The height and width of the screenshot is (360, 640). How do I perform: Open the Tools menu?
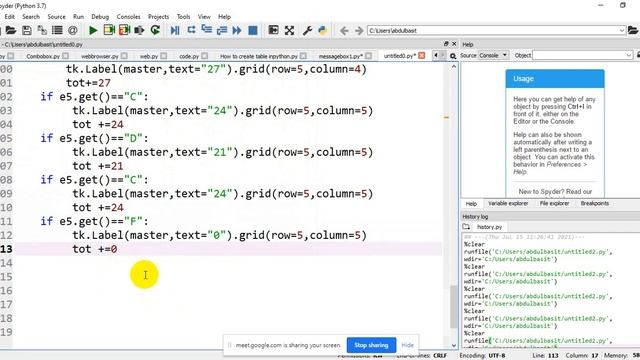pyautogui.click(x=184, y=17)
